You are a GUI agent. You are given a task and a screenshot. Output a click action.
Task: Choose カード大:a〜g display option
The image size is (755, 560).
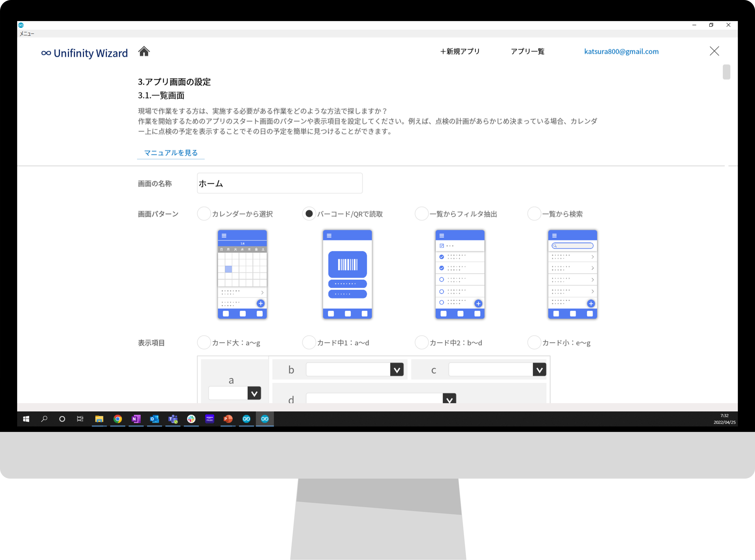[x=204, y=342]
